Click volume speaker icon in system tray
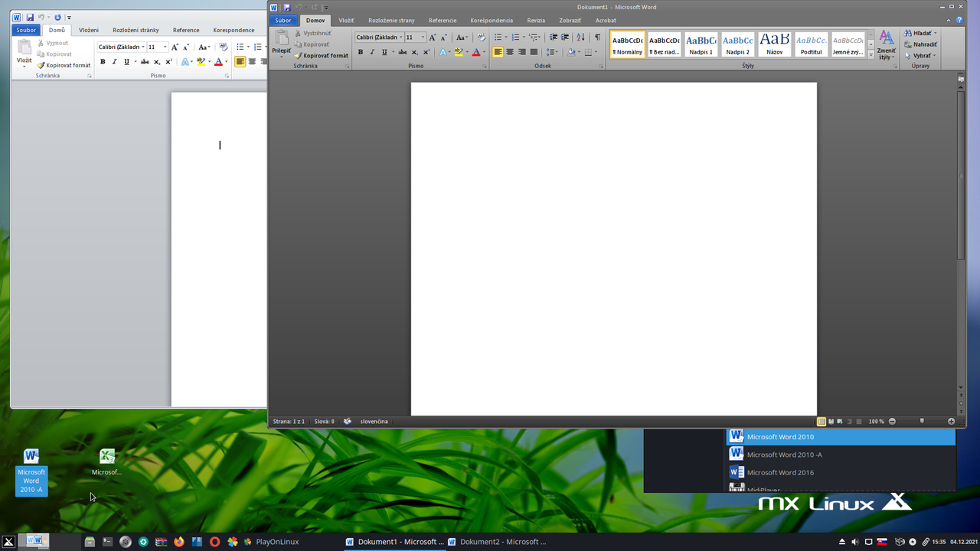Image resolution: width=980 pixels, height=551 pixels. 854,542
